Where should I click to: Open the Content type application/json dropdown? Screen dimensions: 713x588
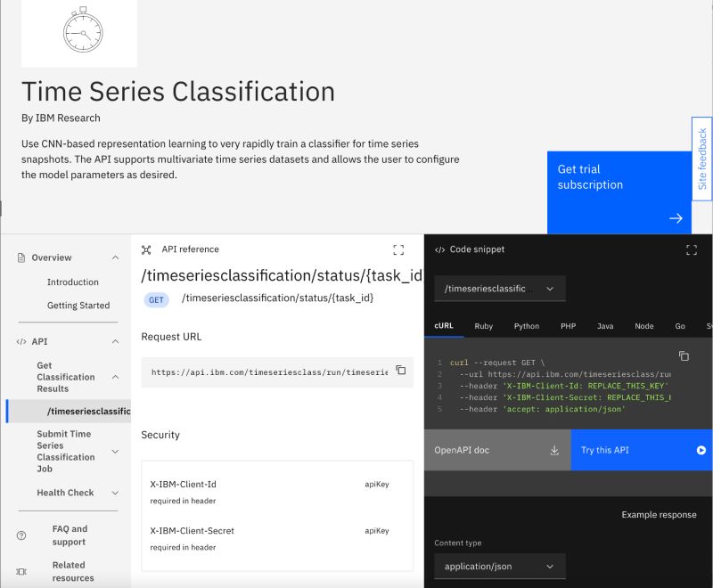pos(500,567)
